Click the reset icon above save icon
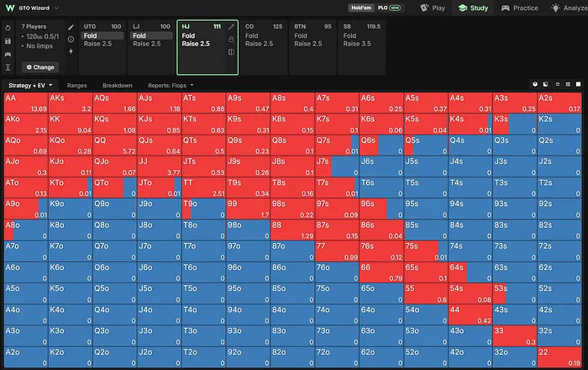The height and width of the screenshot is (370, 588). [x=8, y=28]
